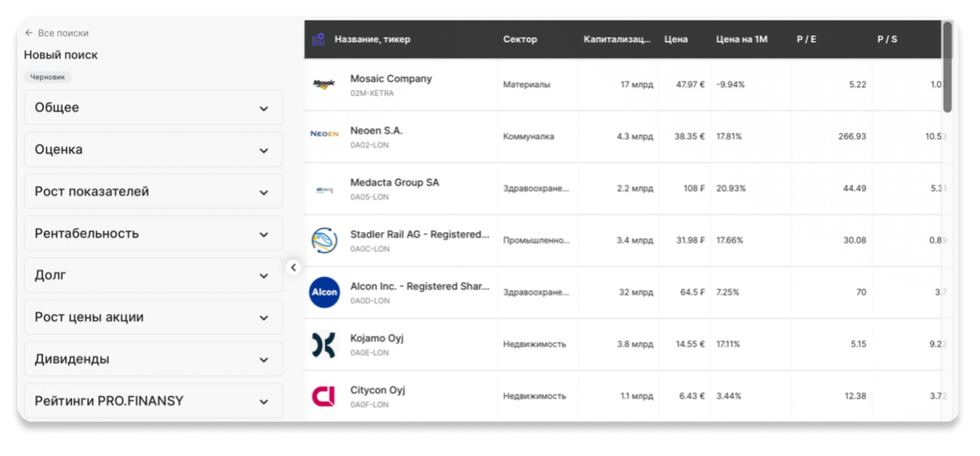Click the Medacta Group logo

(x=324, y=190)
